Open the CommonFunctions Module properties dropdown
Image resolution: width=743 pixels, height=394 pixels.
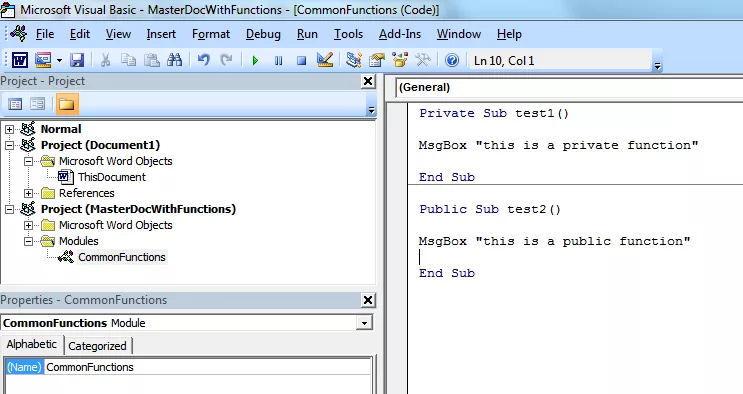coord(364,323)
